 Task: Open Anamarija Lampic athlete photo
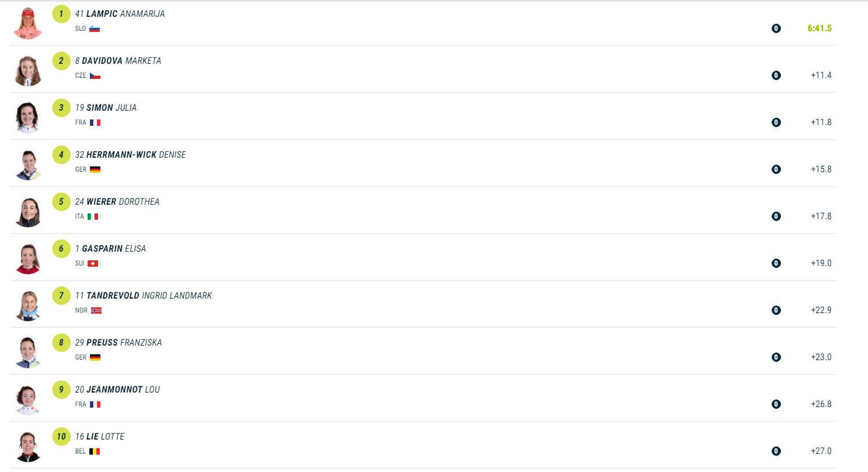pos(28,24)
